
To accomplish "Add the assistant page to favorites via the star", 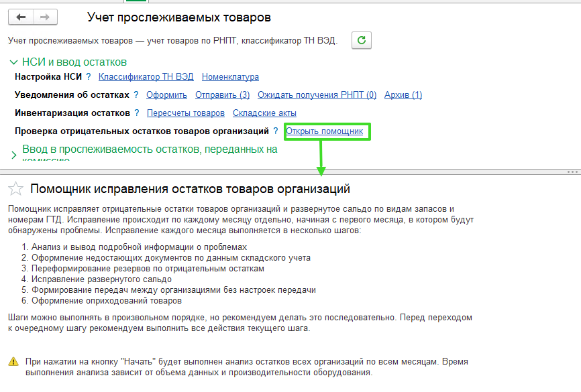I will (x=15, y=189).
